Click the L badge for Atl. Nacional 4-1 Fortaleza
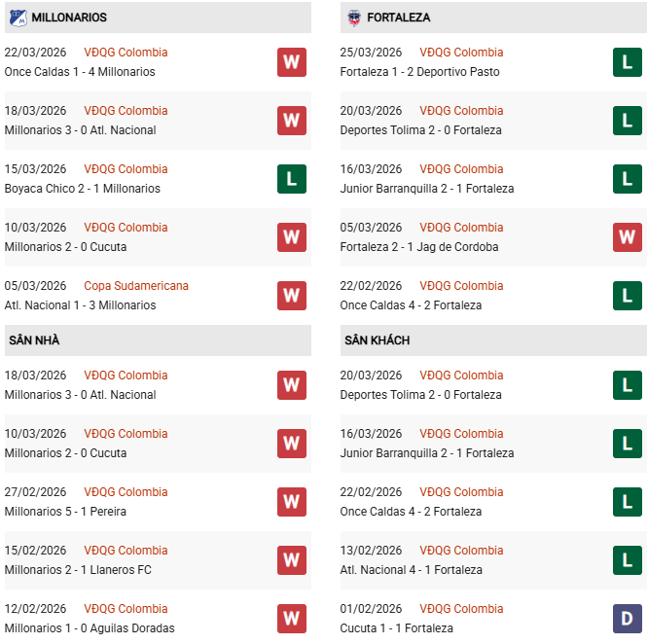 click(x=627, y=560)
